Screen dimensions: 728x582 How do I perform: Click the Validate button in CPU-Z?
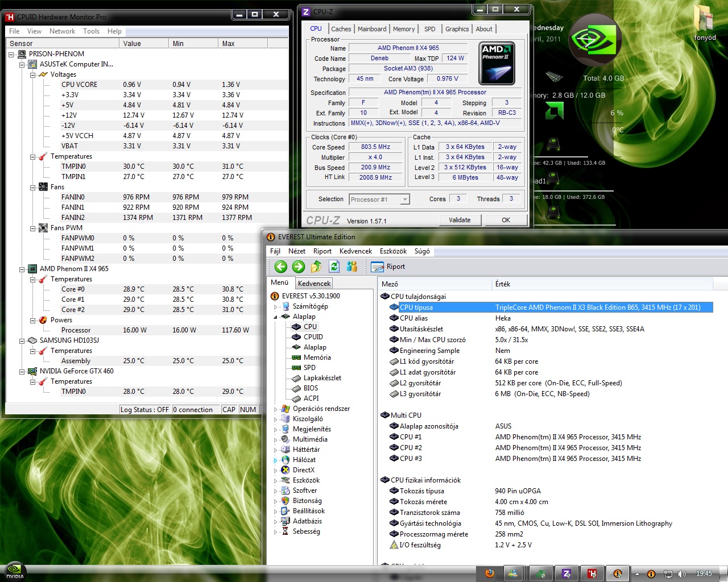pyautogui.click(x=460, y=220)
